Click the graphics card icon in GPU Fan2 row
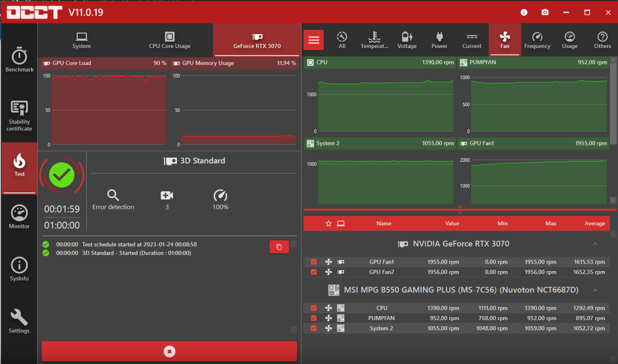The width and height of the screenshot is (618, 364). [341, 272]
